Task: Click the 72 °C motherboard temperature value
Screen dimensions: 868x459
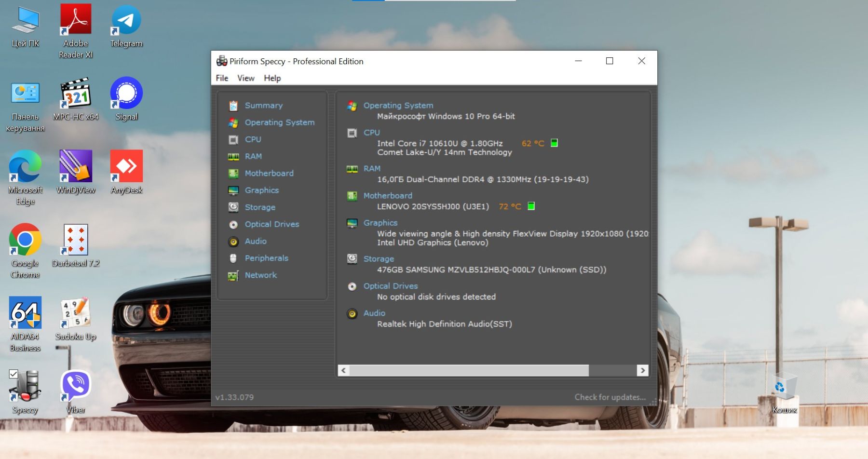Action: click(510, 206)
